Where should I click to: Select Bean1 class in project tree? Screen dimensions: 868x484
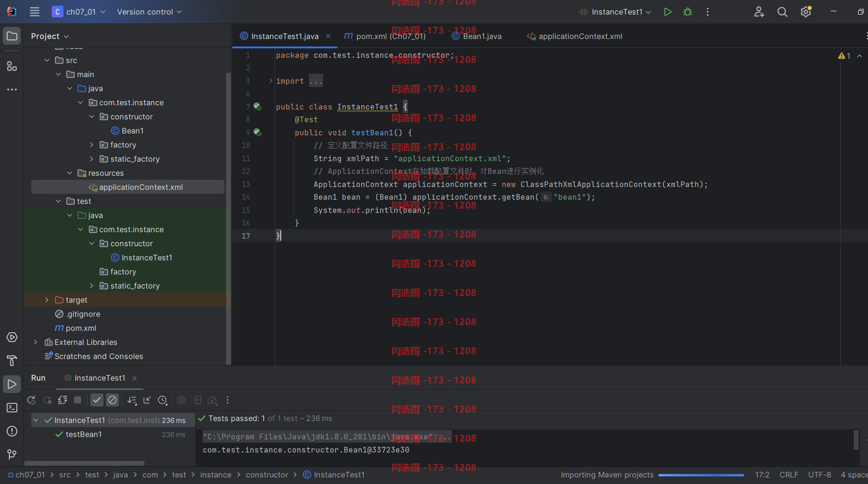(x=127, y=131)
